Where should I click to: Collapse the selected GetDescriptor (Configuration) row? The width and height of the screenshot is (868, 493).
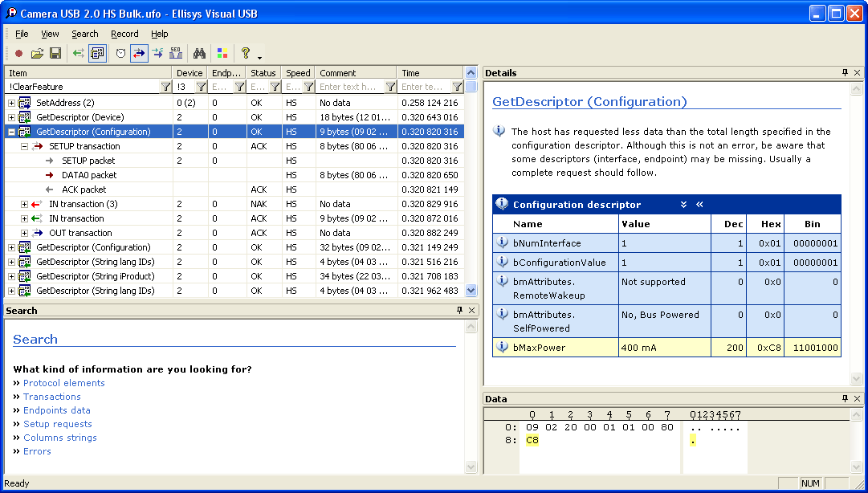pos(11,132)
